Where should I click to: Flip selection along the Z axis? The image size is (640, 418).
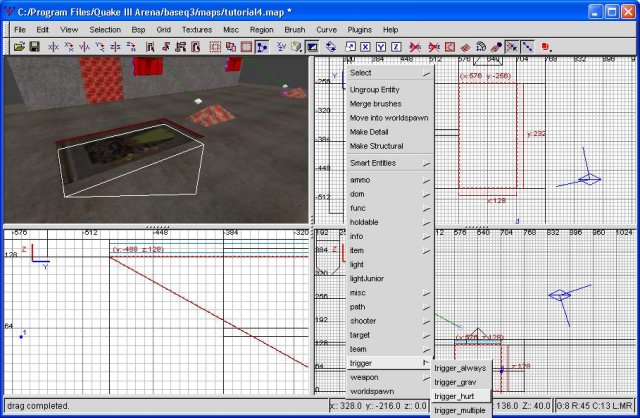tap(116, 47)
